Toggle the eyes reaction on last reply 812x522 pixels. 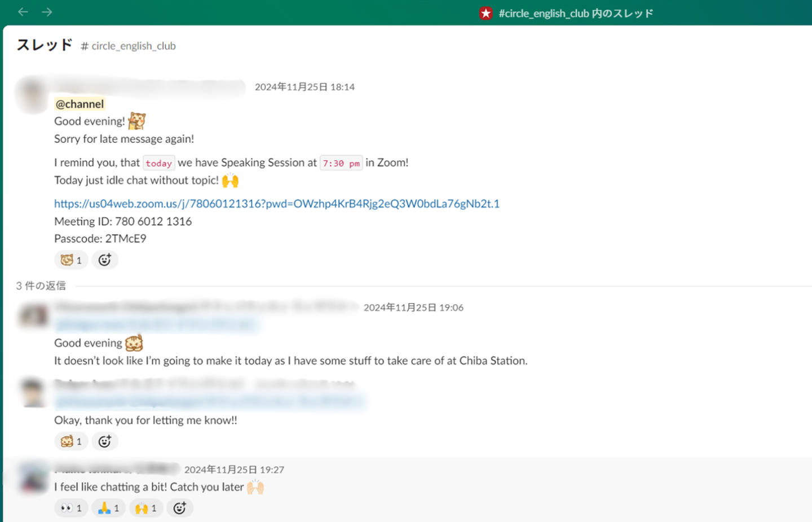tap(71, 508)
